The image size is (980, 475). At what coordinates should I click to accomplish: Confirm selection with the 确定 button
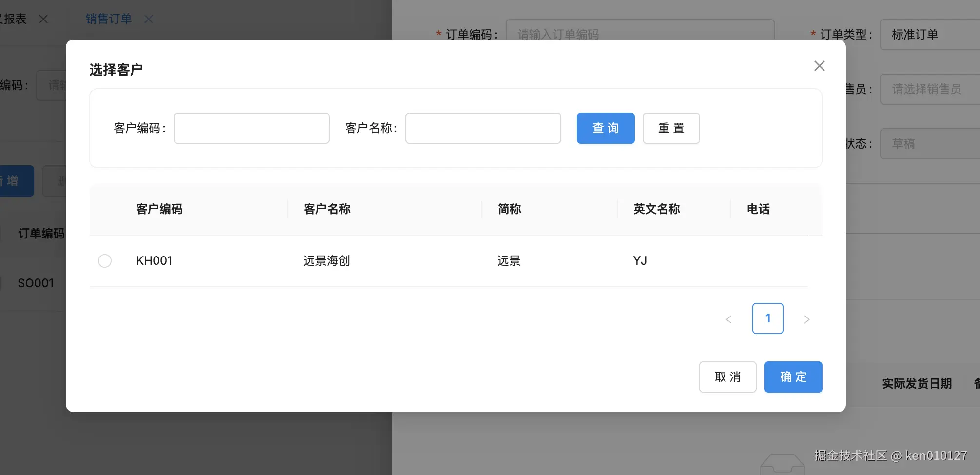tap(793, 376)
